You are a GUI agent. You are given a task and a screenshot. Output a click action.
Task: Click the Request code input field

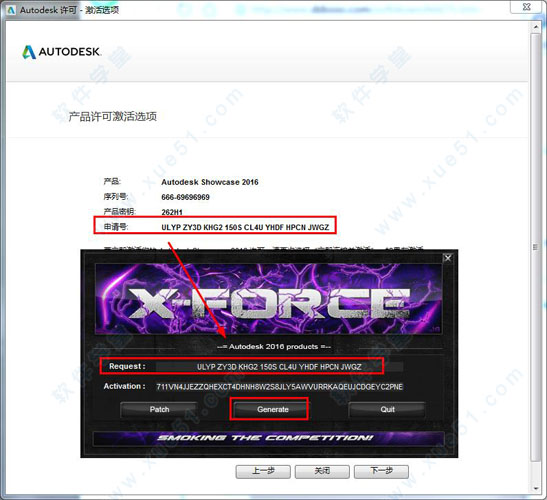point(279,367)
